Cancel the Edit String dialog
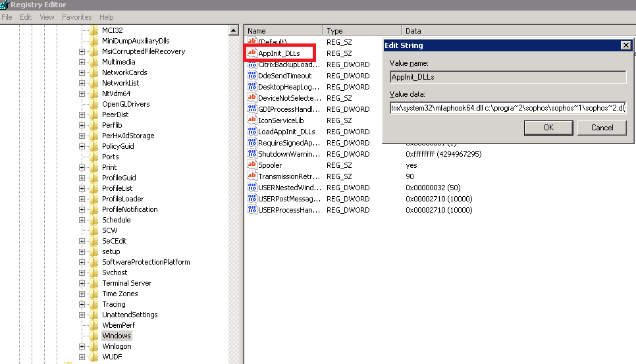The width and height of the screenshot is (636, 364). 602,128
